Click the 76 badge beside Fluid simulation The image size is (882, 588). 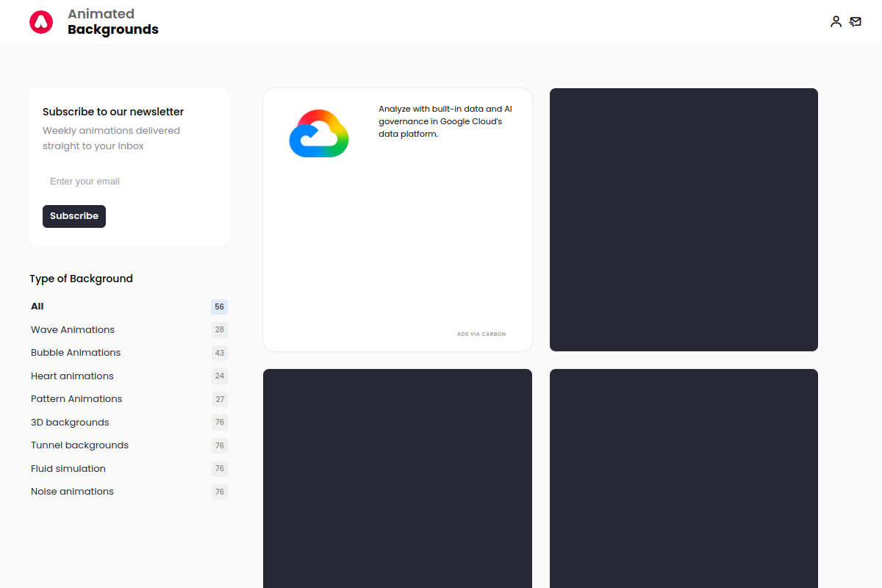coord(219,469)
